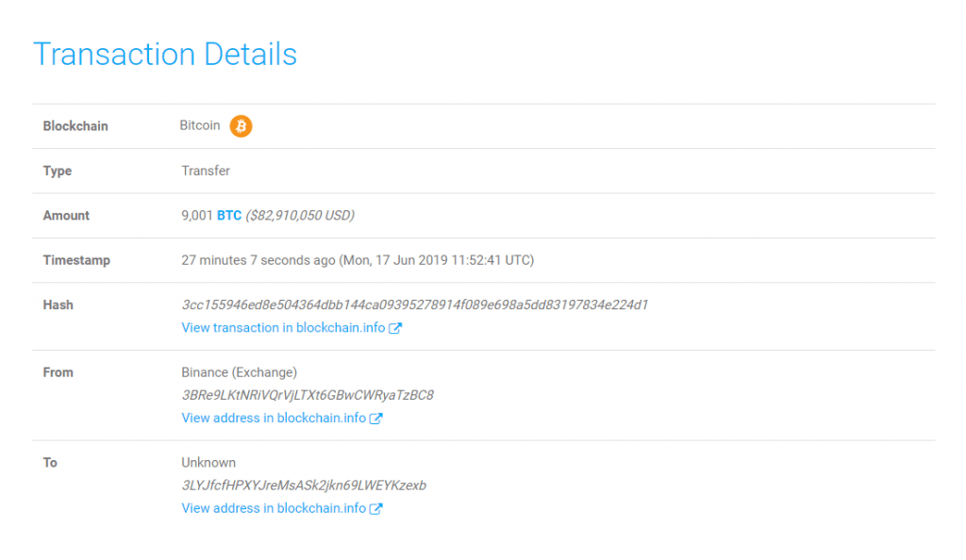Click external link icon in To row
This screenshot has width=966, height=560.
375,508
